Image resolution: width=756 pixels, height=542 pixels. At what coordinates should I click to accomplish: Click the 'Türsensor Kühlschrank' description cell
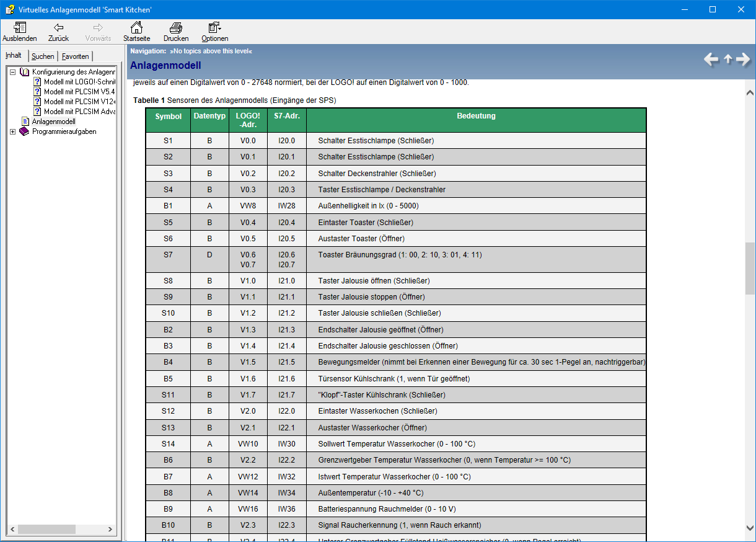476,378
